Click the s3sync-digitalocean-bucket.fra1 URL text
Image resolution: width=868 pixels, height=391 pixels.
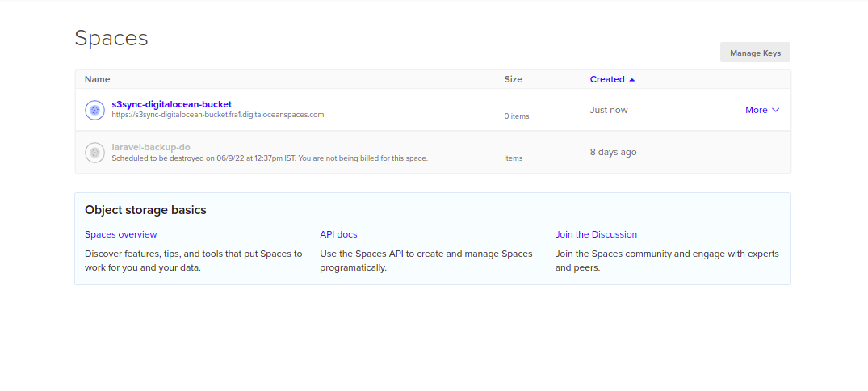tap(217, 116)
